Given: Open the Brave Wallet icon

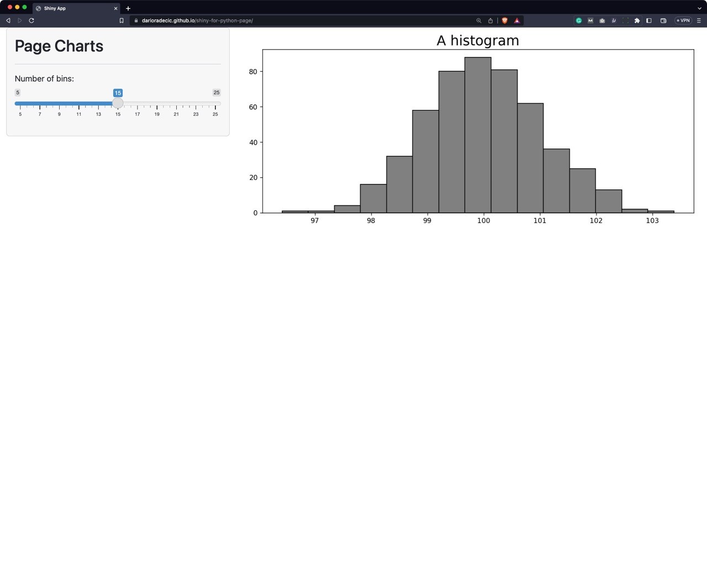Looking at the screenshot, I should (663, 20).
